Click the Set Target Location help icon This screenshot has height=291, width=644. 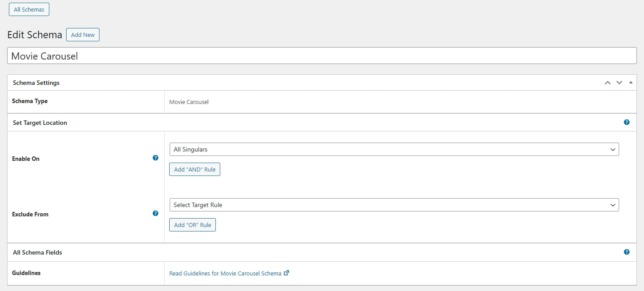[x=627, y=122]
